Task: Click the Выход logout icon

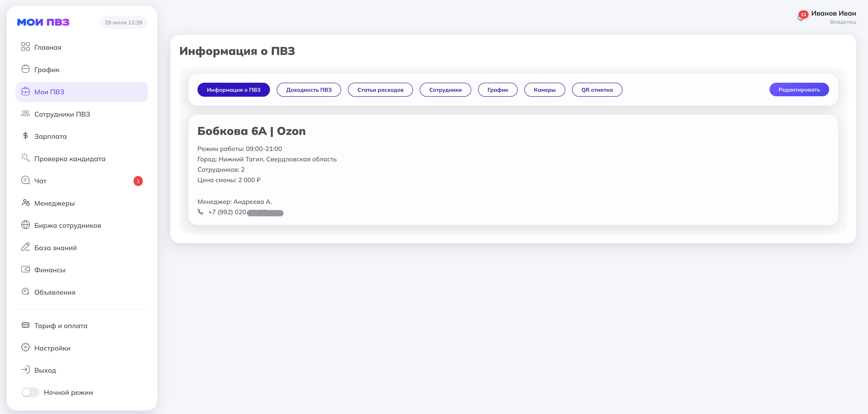Action: (x=26, y=369)
